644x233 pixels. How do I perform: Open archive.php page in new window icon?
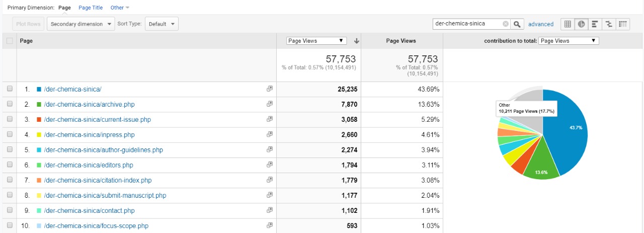tap(270, 104)
